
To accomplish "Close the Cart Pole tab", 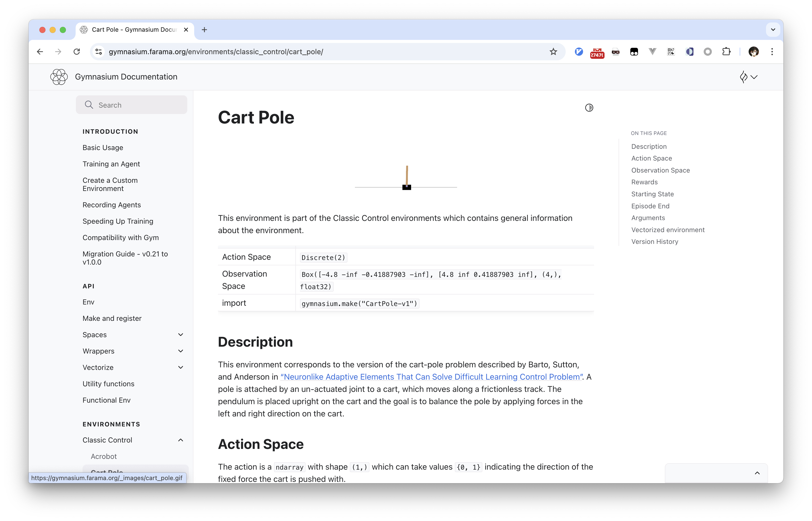I will coord(186,30).
